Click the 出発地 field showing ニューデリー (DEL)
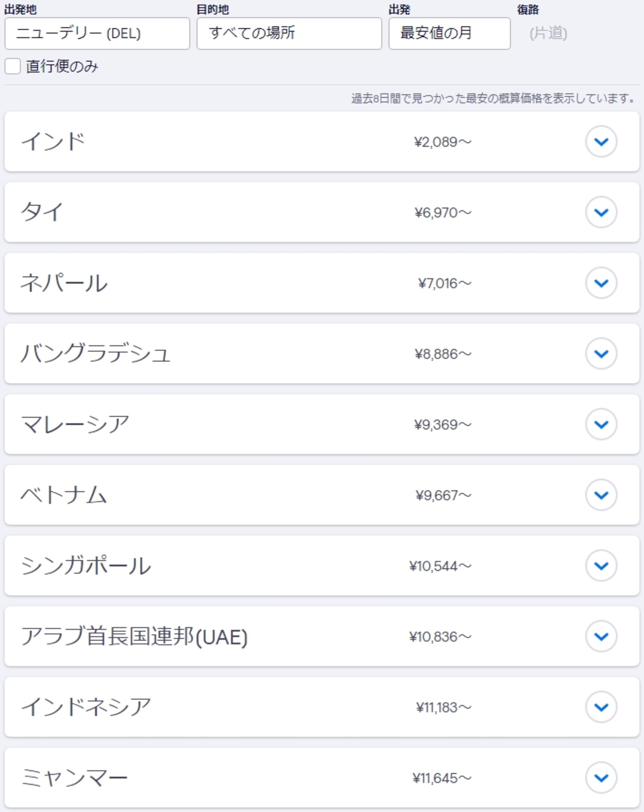 [x=97, y=33]
